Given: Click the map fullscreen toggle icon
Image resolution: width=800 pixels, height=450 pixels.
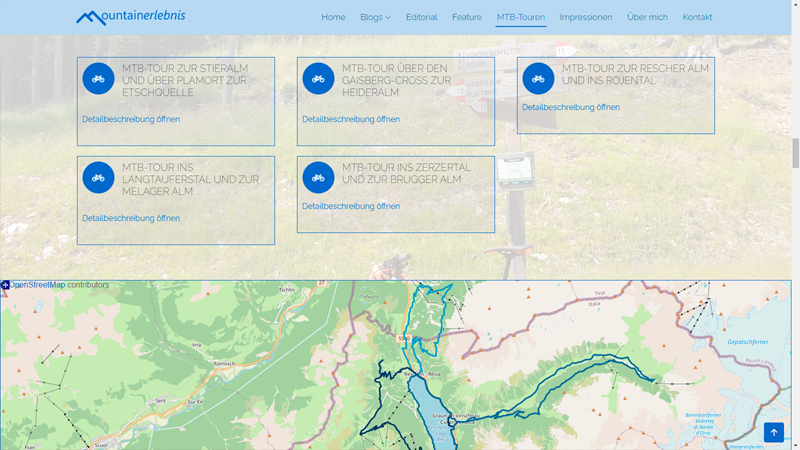Looking at the screenshot, I should click(x=5, y=285).
